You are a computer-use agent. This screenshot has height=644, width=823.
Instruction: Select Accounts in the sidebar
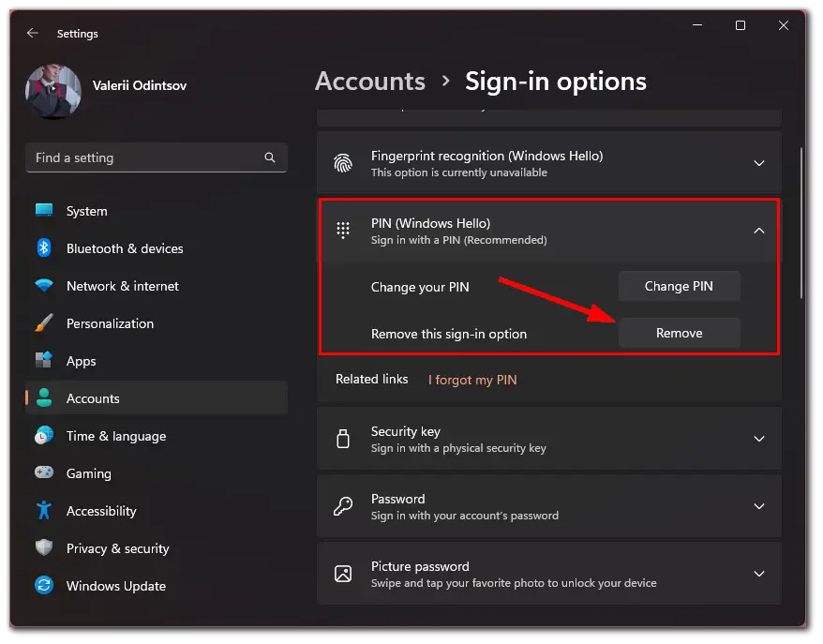pyautogui.click(x=156, y=398)
